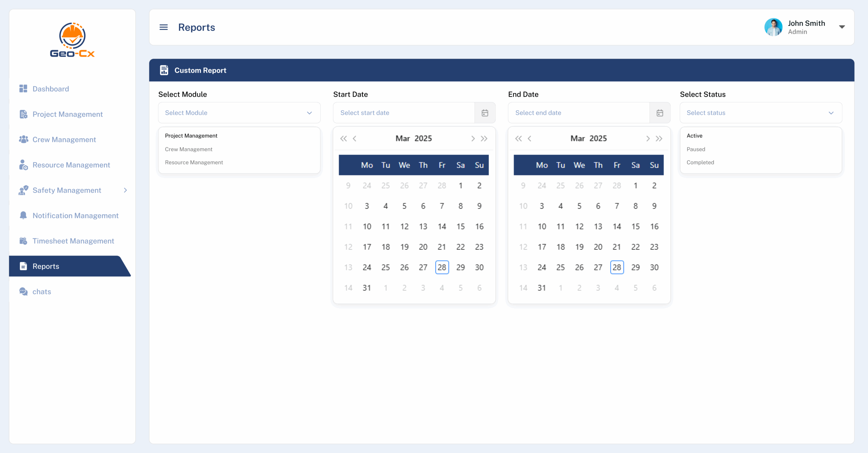The width and height of the screenshot is (868, 453).
Task: Open the Select status dropdown
Action: tap(761, 113)
